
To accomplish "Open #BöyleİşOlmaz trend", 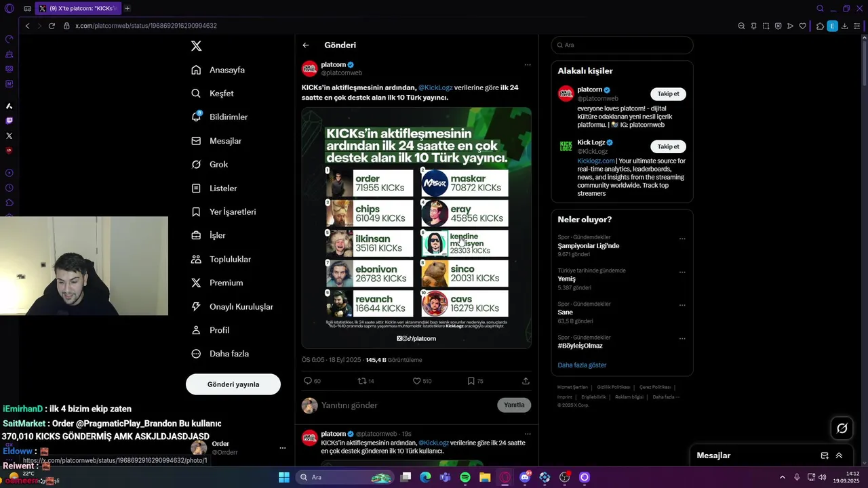I will point(580,346).
